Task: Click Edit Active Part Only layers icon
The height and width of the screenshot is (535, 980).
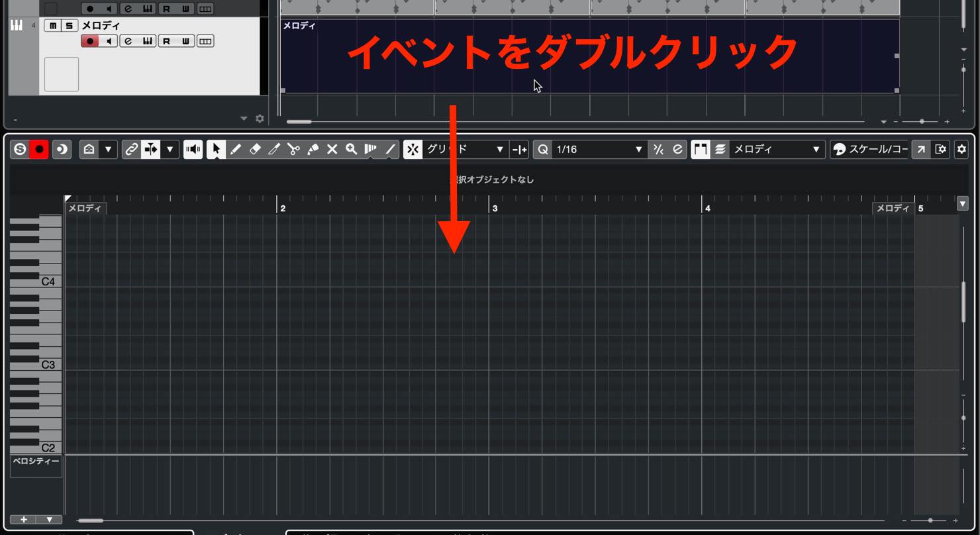Action: click(720, 150)
